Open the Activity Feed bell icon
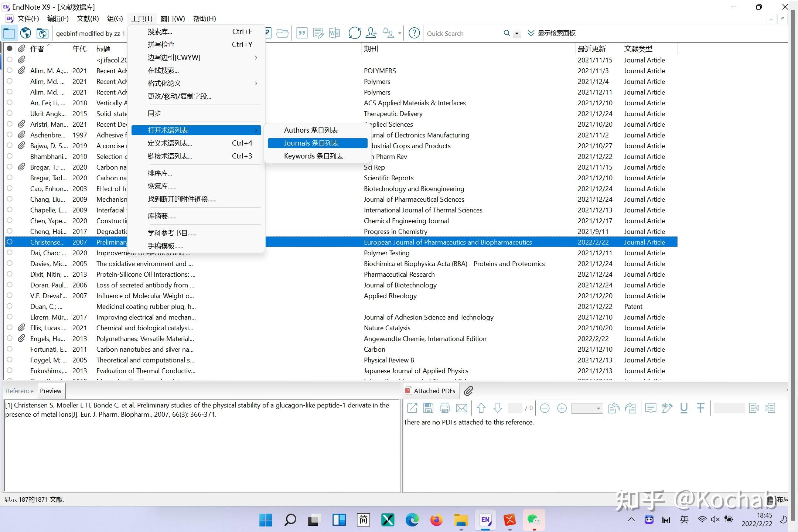 point(388,33)
